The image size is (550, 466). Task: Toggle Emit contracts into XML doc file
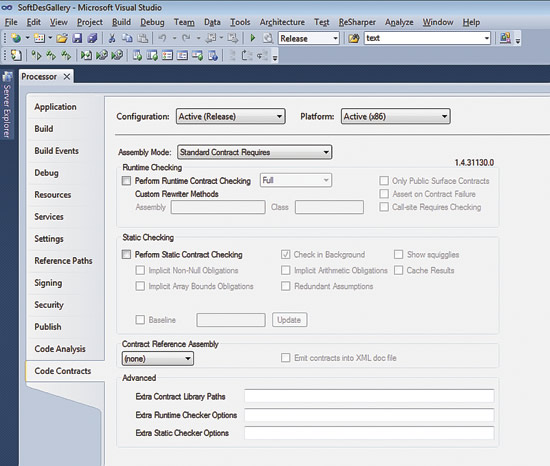pyautogui.click(x=286, y=358)
